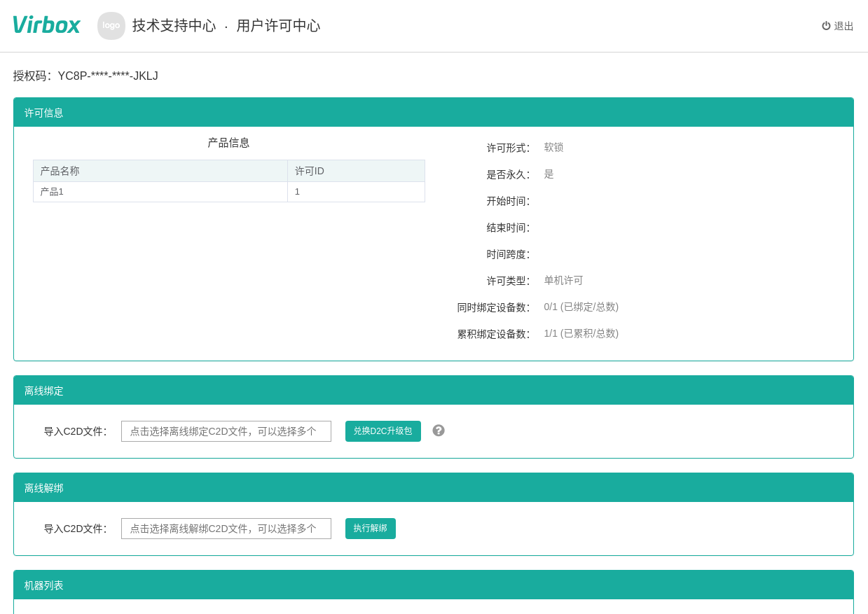Click 导入C2D文件 label in 离线绑定 section

[75, 431]
